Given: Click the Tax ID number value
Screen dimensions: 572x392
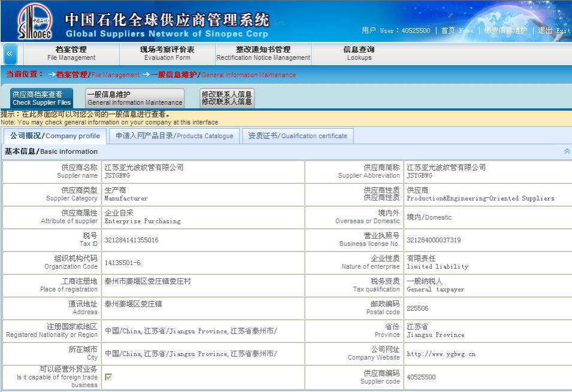Looking at the screenshot, I should tap(132, 240).
